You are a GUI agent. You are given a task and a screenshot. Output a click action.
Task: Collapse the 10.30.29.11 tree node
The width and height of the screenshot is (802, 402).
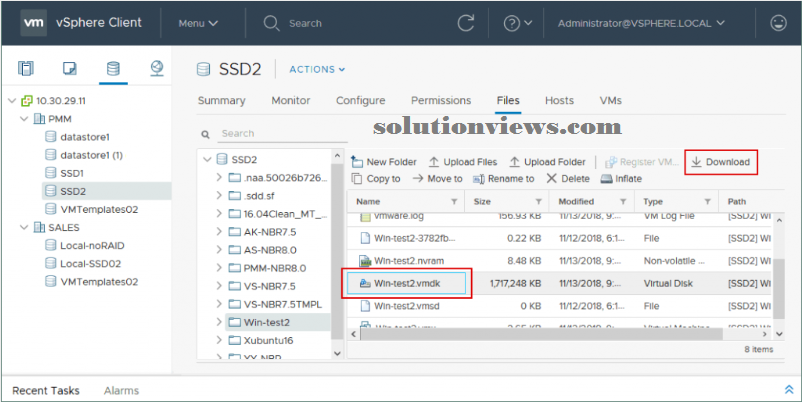[12, 101]
